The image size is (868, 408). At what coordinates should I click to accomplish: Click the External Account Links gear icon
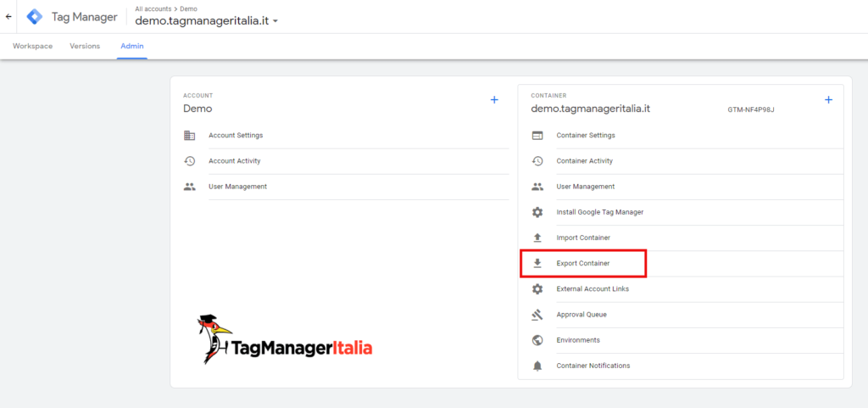click(x=537, y=289)
